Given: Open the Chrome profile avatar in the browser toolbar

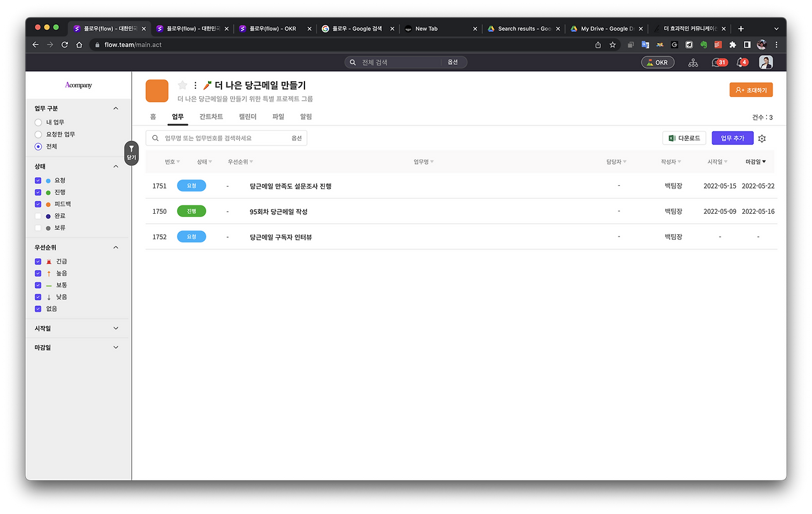Looking at the screenshot, I should click(x=762, y=45).
